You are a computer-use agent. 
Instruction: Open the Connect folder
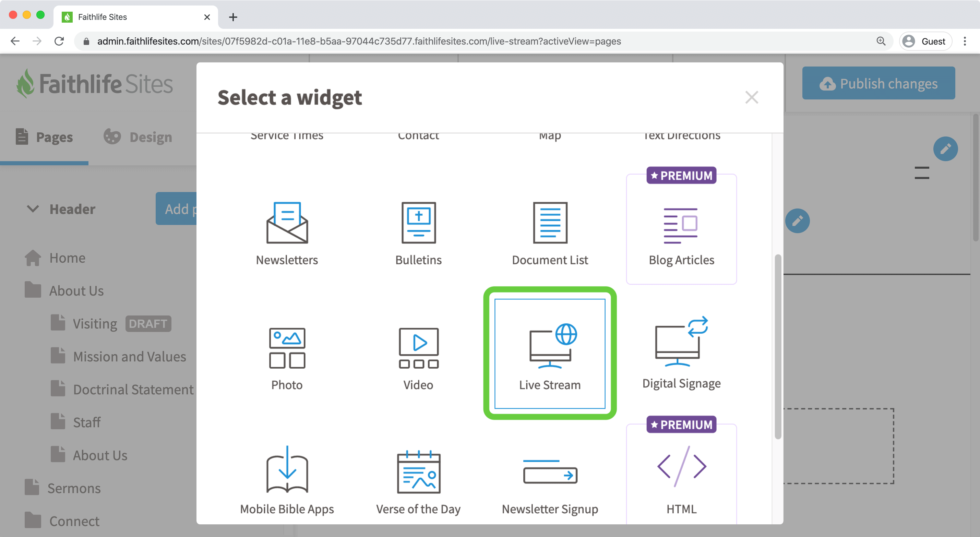(62, 521)
